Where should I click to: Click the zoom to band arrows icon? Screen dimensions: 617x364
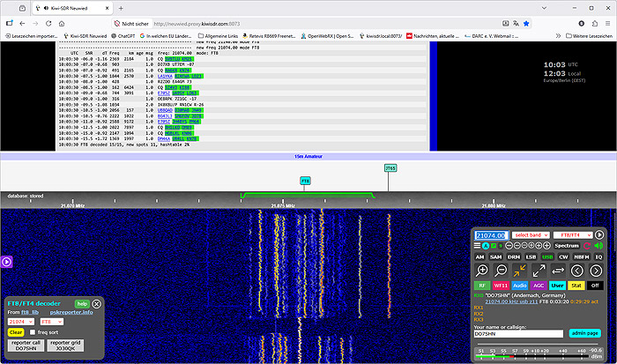coord(519,271)
